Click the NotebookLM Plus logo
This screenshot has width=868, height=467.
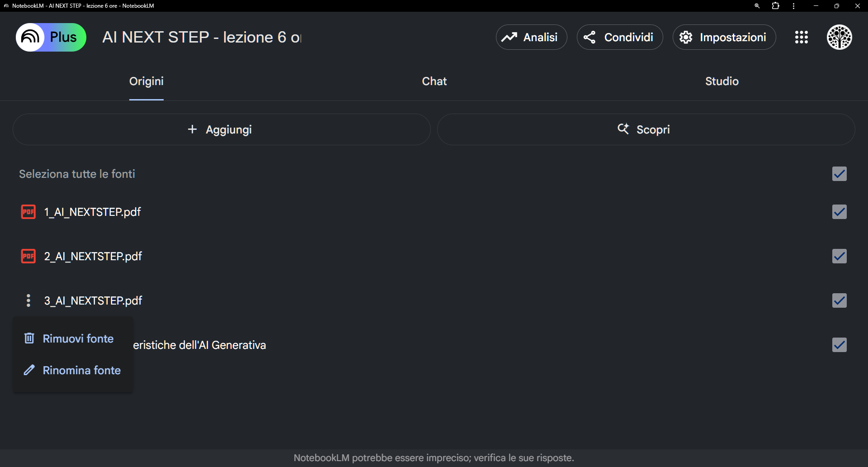coord(51,37)
